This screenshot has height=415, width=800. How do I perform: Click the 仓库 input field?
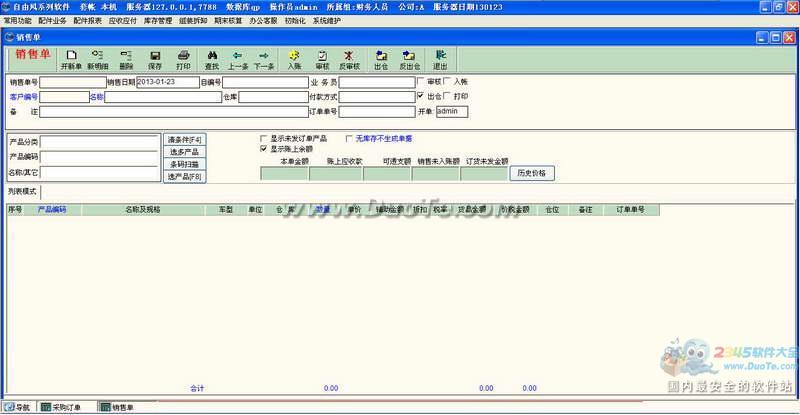273,97
